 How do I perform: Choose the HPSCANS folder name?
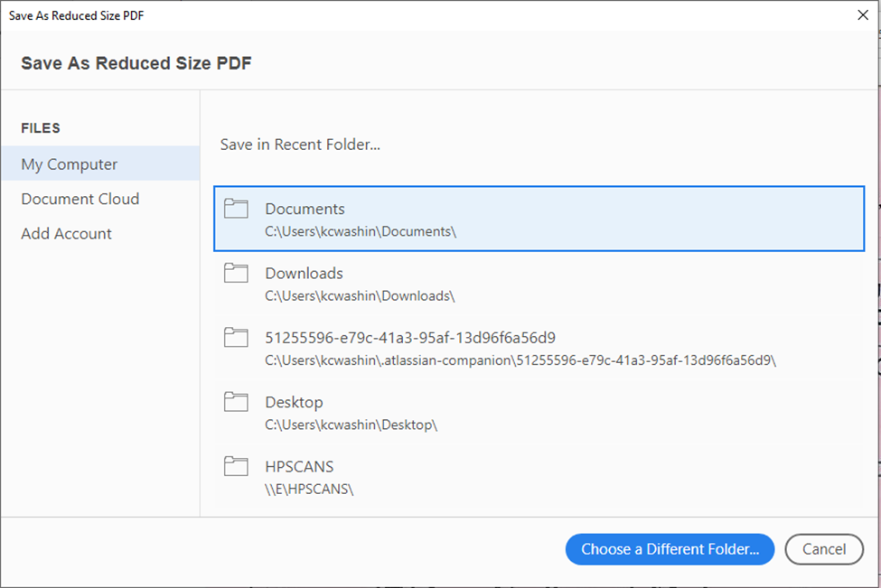tap(299, 467)
